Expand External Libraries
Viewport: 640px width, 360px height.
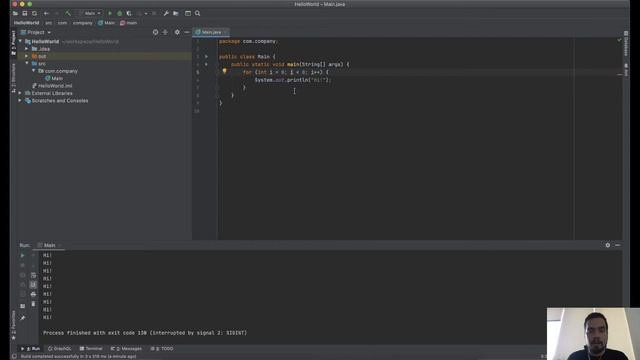click(x=20, y=93)
